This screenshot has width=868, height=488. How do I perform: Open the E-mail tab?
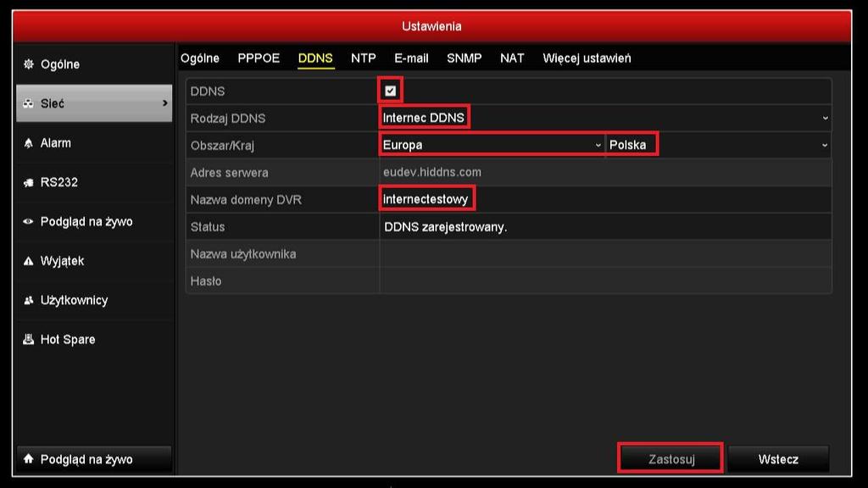coord(411,58)
